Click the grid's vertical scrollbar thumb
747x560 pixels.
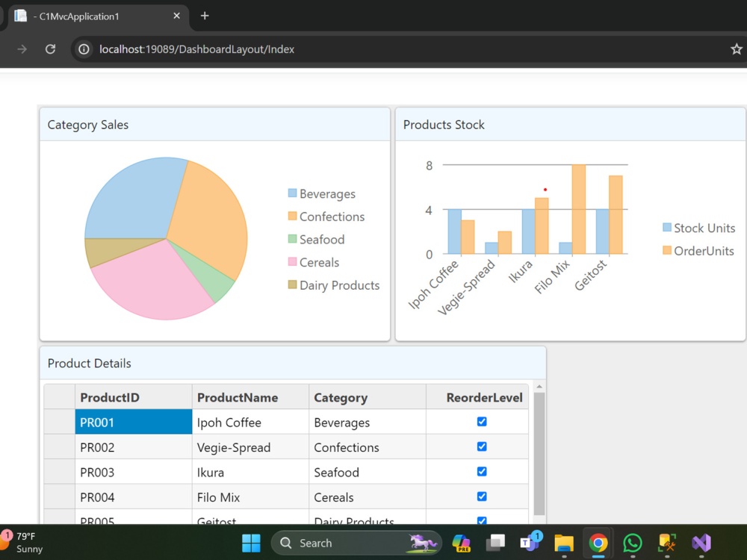click(539, 453)
